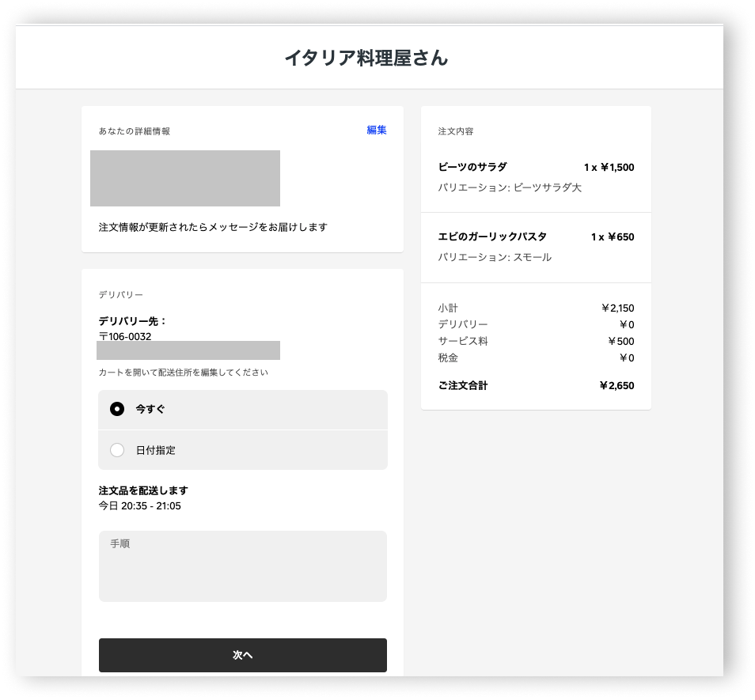Click the 手順 instructions text field
This screenshot has width=755, height=700.
pyautogui.click(x=243, y=566)
